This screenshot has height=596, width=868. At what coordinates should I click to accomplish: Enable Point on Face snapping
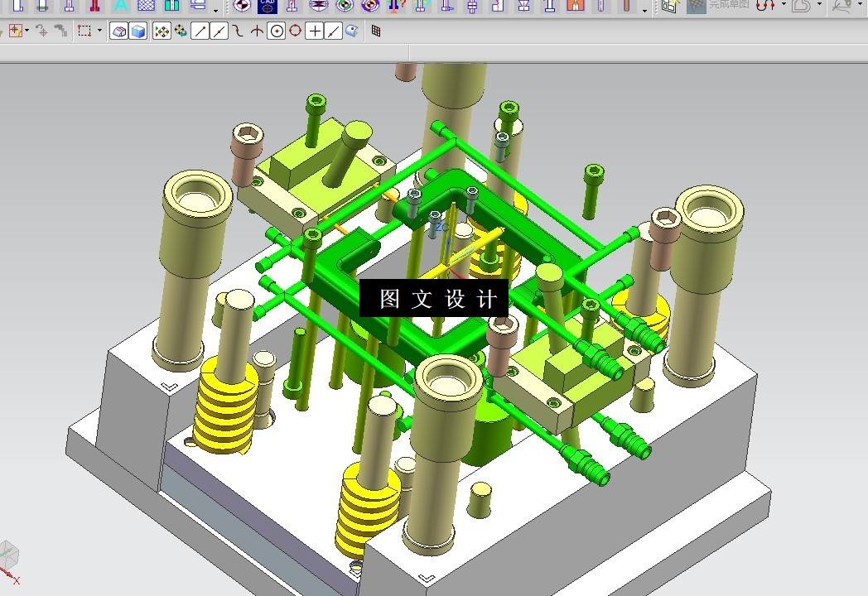point(351,31)
